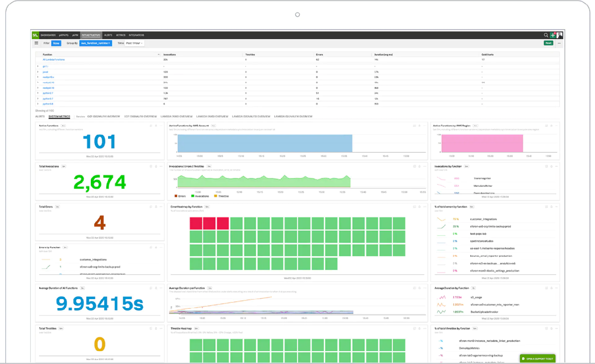Switch to the Alerts sub-tab
595x364 pixels.
(40, 116)
